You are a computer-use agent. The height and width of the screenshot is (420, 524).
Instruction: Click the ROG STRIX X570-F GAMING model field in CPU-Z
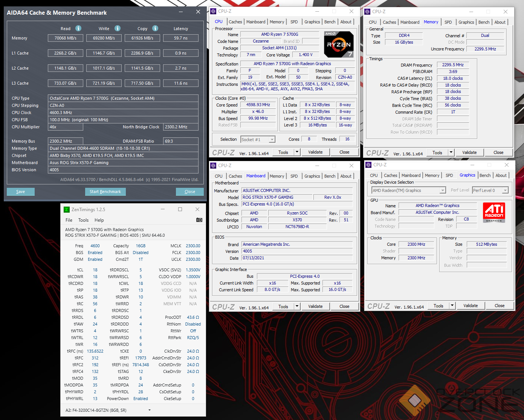[277, 197]
